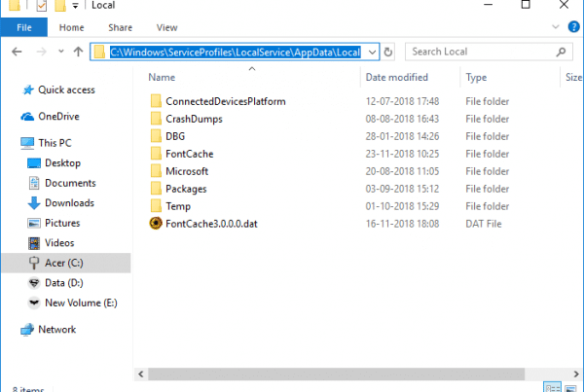Click the Temp folder icon
This screenshot has height=392, width=584.
(156, 206)
